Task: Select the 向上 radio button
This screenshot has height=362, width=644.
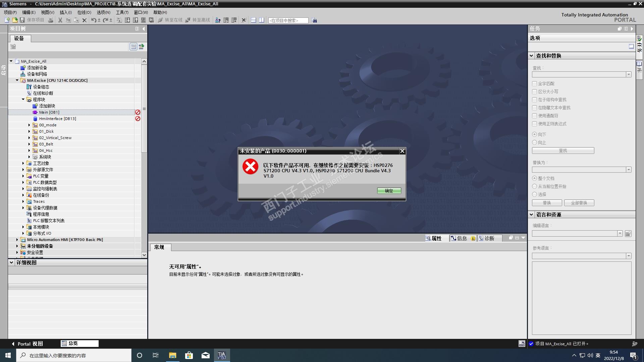Action: (x=534, y=142)
